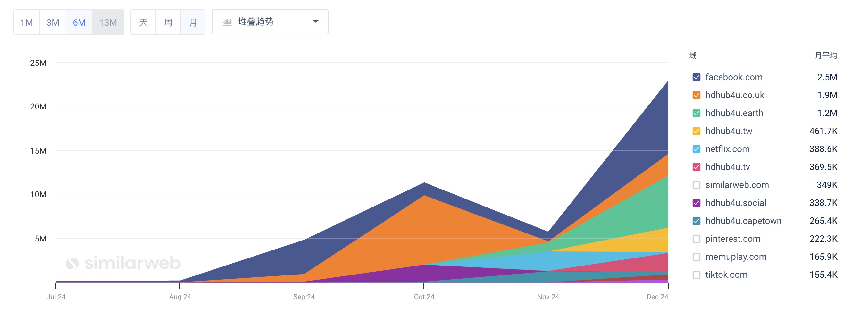Check the similarweb.com checkbox

(x=697, y=185)
